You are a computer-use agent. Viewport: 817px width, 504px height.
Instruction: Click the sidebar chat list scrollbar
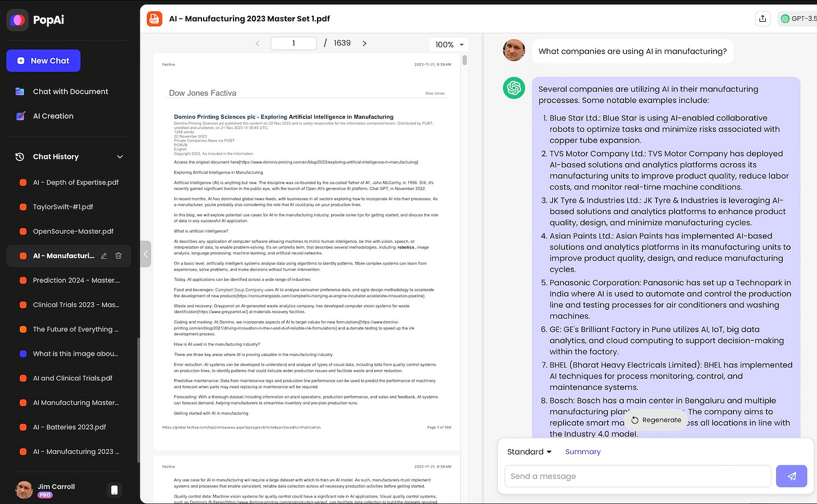point(138,400)
